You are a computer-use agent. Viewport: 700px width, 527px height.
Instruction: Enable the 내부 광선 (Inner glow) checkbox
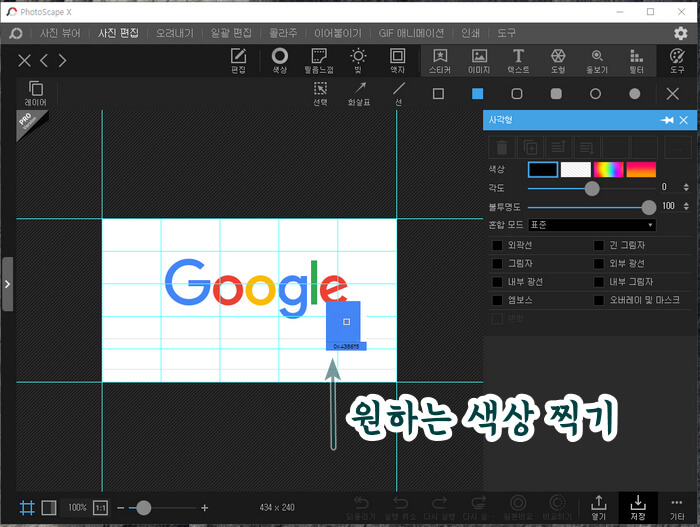(497, 282)
